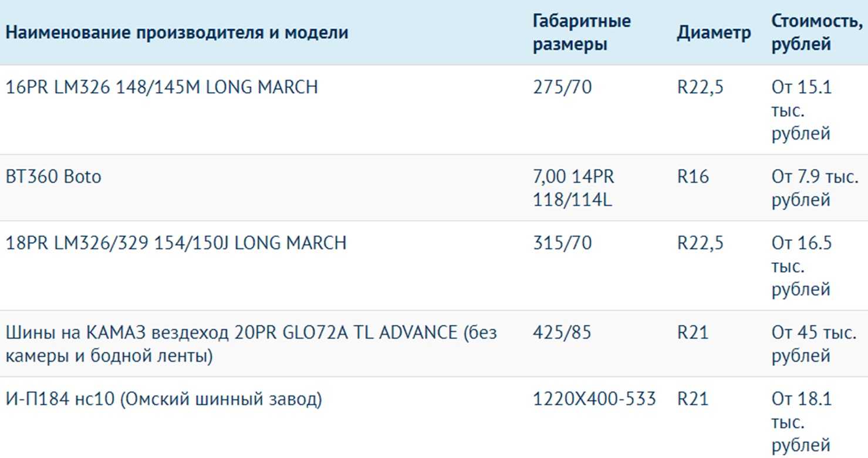The height and width of the screenshot is (458, 868).
Task: Click the 'Шины на КАМАЗ вездеход' ADVANCE entry
Action: point(251,344)
